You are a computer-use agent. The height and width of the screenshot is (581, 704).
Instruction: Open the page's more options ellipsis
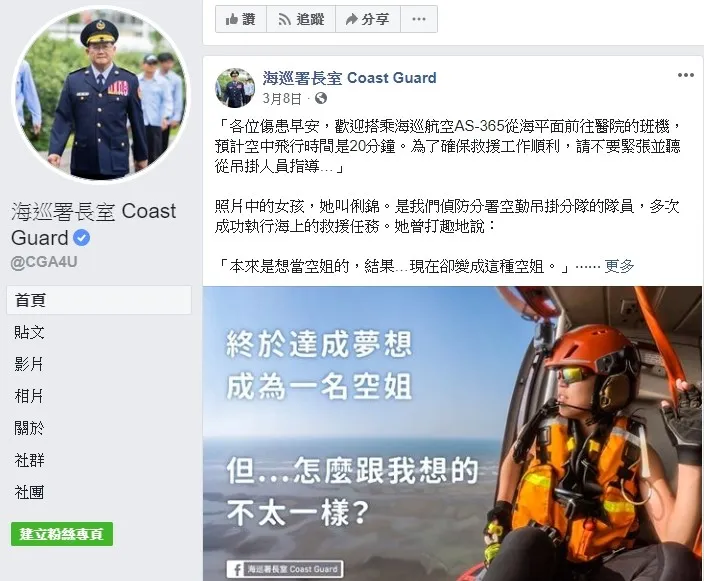click(x=419, y=19)
